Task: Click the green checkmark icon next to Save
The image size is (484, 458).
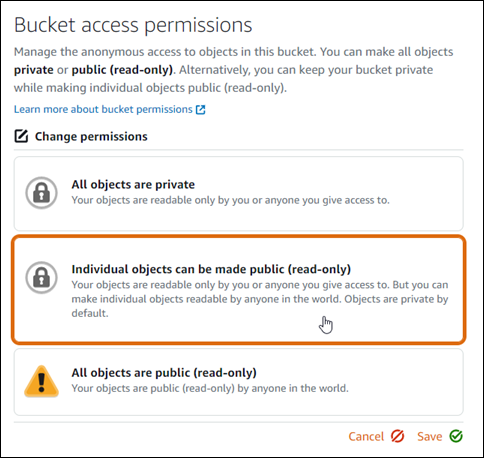Action: click(456, 436)
